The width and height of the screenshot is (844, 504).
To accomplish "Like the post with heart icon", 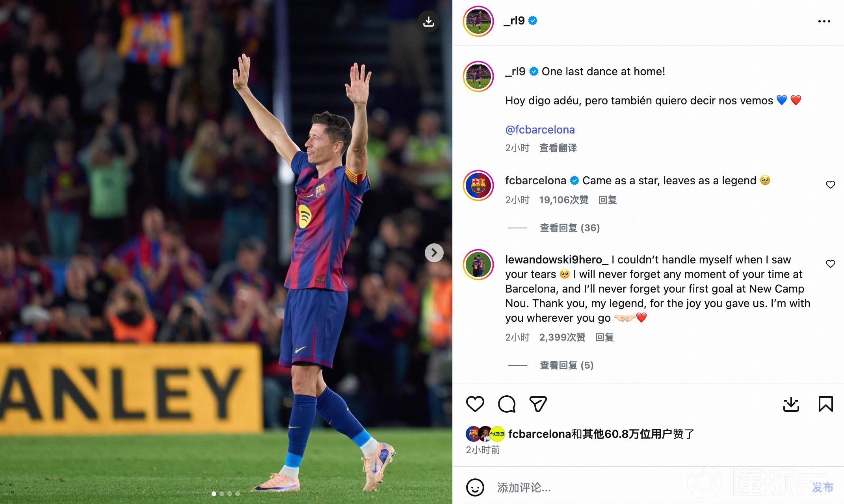I will click(x=475, y=404).
